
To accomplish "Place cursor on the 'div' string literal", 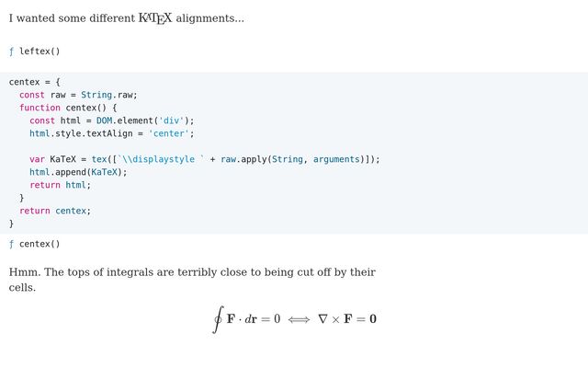I will (x=172, y=121).
